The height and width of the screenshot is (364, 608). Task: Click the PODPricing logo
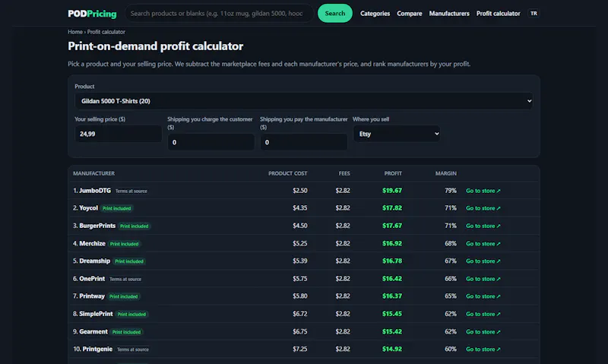coord(92,14)
